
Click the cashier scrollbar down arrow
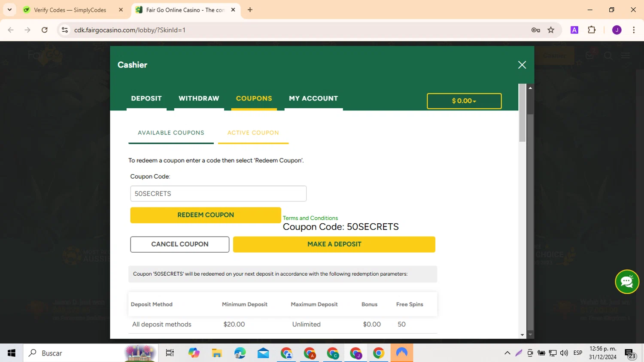pyautogui.click(x=522, y=335)
